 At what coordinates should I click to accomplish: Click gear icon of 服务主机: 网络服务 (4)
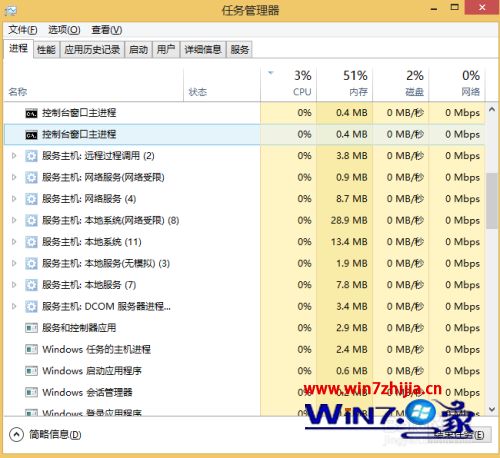(31, 199)
